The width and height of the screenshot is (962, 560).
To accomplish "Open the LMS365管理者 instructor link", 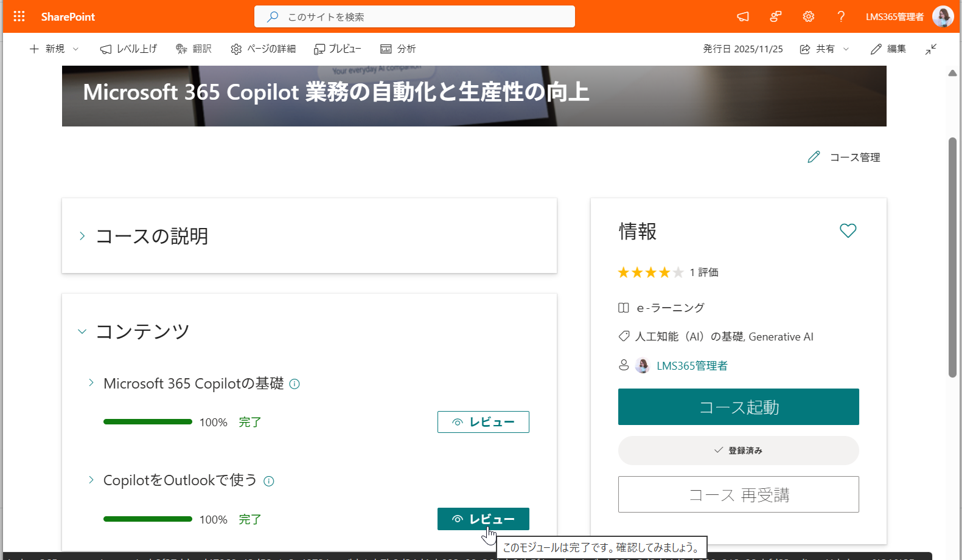I will 692,365.
